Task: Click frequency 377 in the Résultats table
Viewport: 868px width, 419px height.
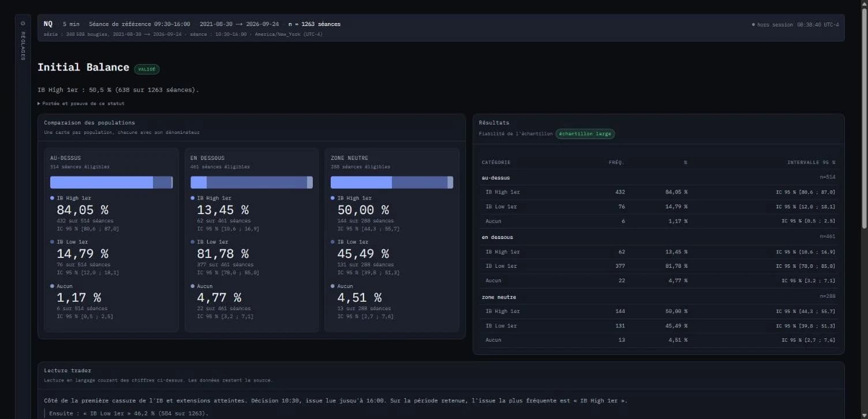Action: [619, 266]
